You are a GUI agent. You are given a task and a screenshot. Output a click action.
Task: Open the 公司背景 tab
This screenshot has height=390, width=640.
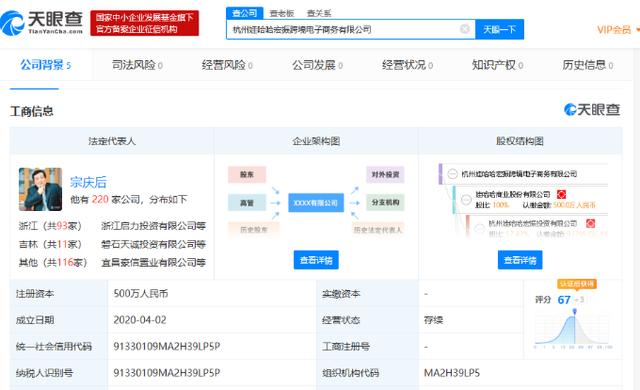(x=45, y=65)
